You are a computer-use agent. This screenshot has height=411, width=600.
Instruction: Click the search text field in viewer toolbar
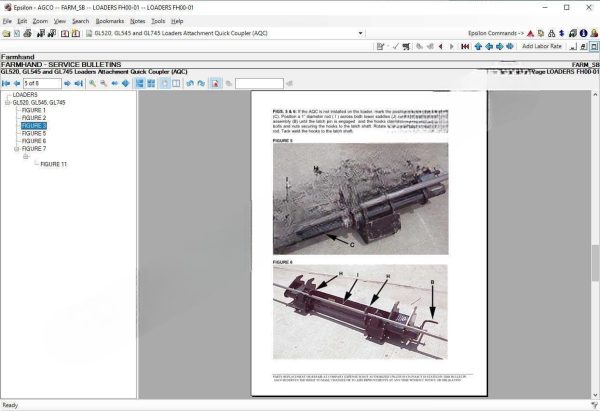coord(259,83)
